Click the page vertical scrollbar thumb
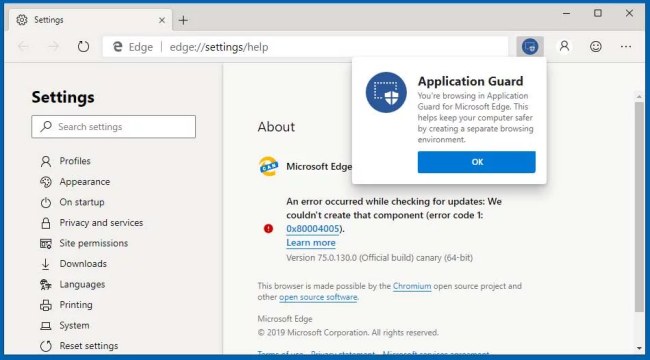Viewport: 650px width, 360px height. pos(639,207)
